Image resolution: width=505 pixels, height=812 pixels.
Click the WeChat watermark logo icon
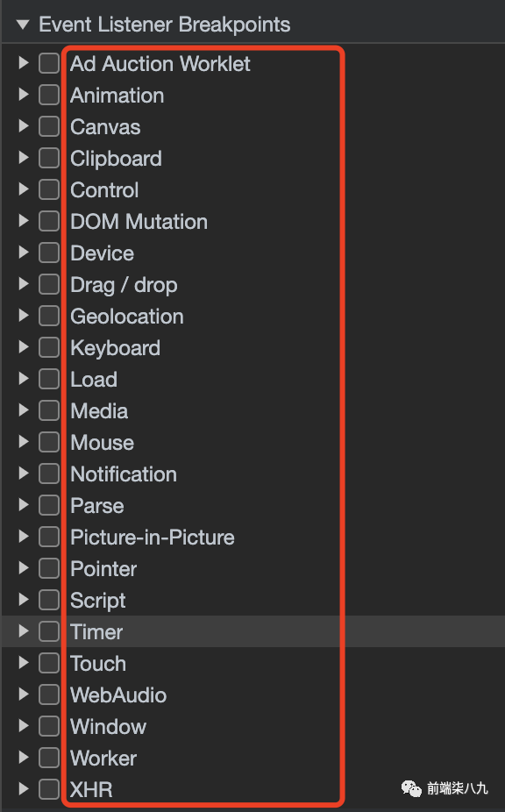412,788
